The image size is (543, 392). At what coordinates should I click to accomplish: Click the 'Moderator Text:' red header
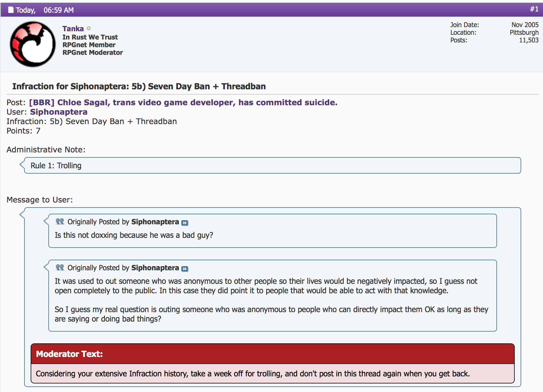273,354
